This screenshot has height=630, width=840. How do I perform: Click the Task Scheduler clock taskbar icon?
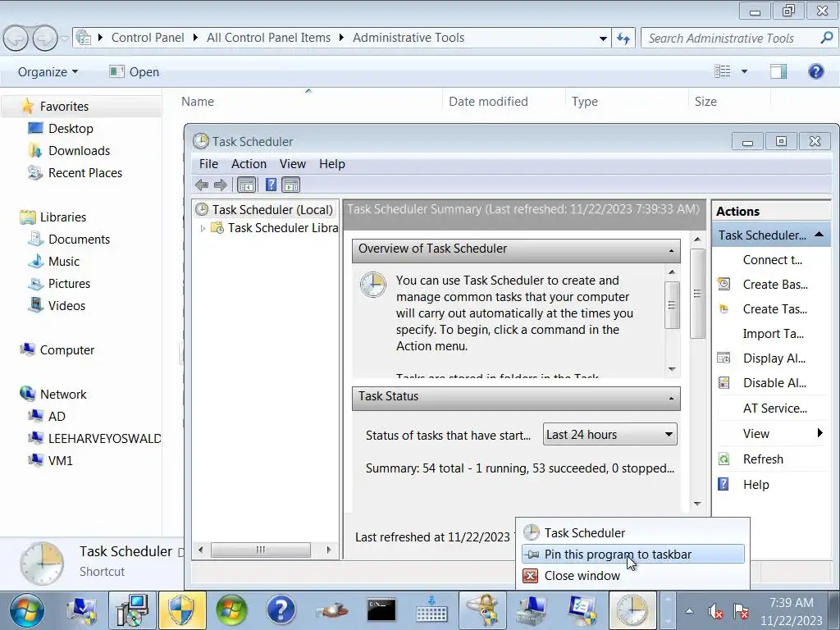(632, 610)
